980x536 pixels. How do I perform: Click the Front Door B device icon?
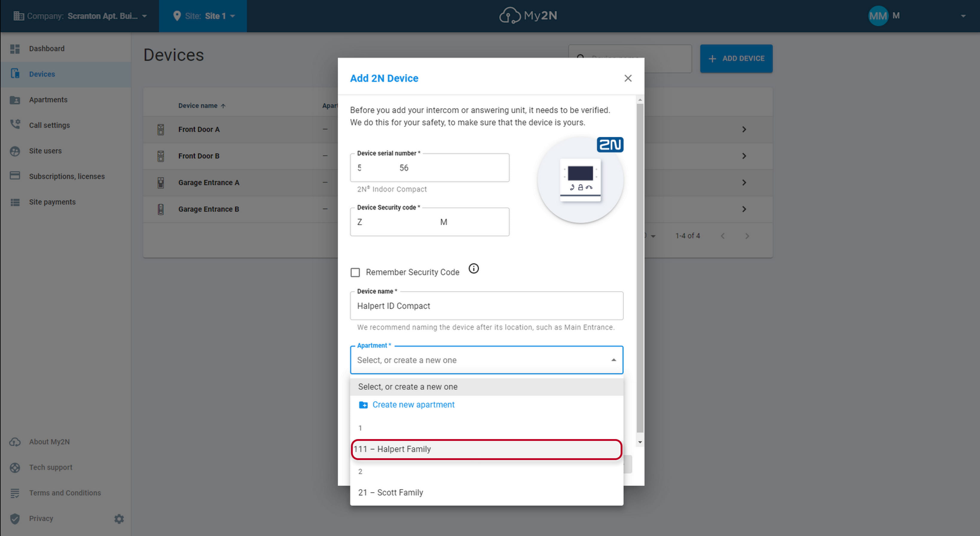pyautogui.click(x=161, y=156)
